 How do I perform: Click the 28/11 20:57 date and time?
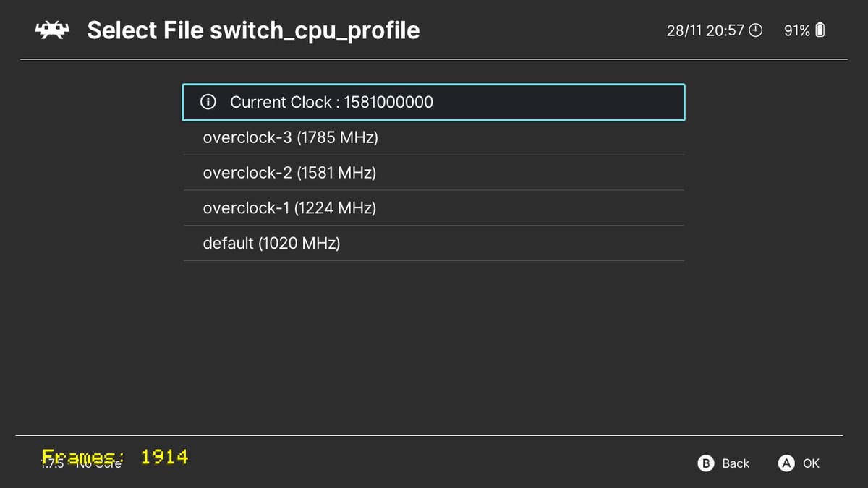tap(705, 30)
